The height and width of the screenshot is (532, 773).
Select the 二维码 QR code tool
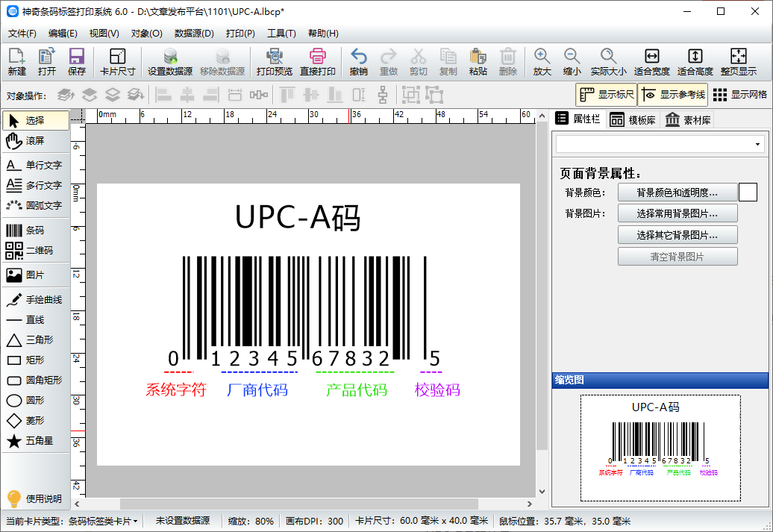pos(36,250)
